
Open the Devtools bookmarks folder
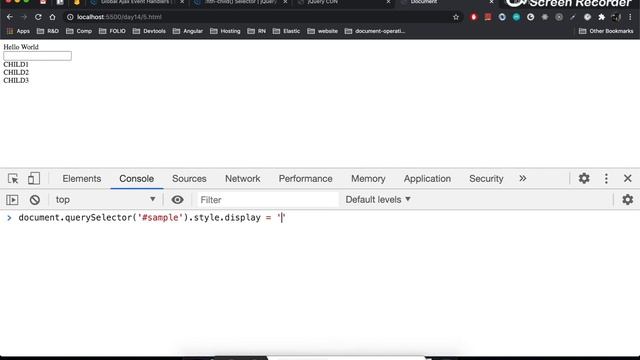(x=149, y=31)
